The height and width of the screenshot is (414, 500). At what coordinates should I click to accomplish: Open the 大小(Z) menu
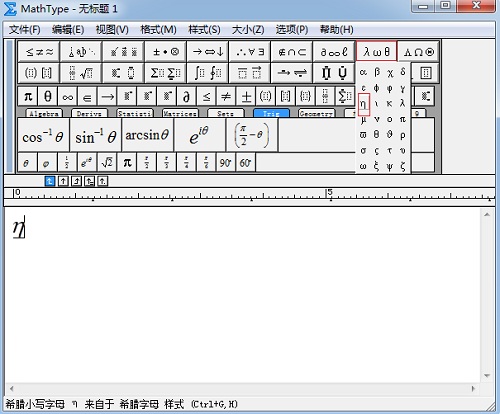pyautogui.click(x=248, y=30)
